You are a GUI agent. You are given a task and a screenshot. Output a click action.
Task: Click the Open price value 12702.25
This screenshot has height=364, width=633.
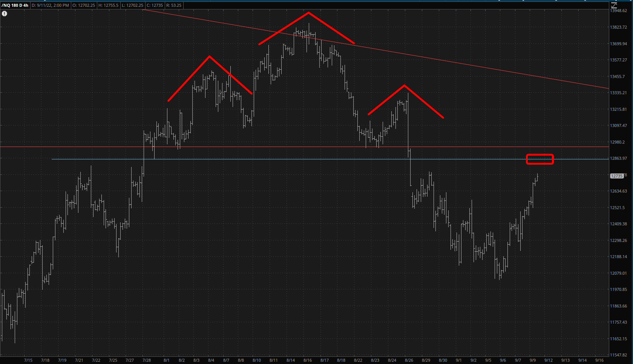(x=84, y=5)
